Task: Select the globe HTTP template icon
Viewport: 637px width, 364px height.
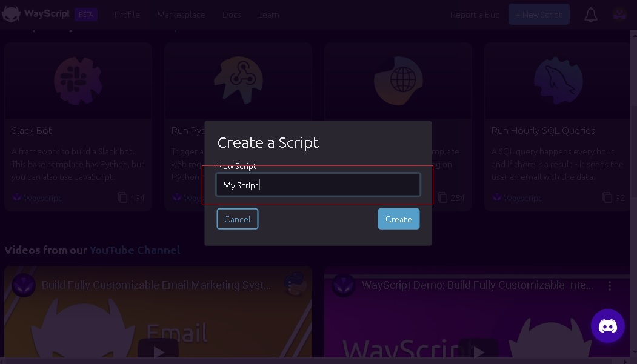Action: 399,81
